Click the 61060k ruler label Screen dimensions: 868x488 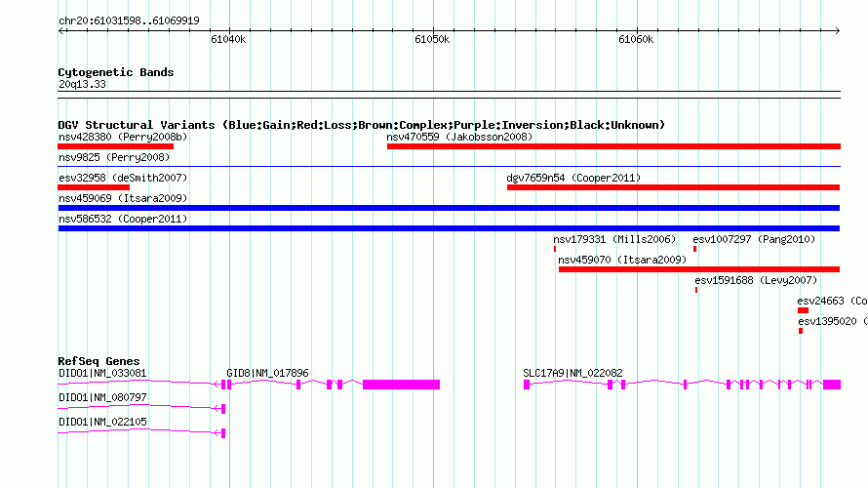636,39
